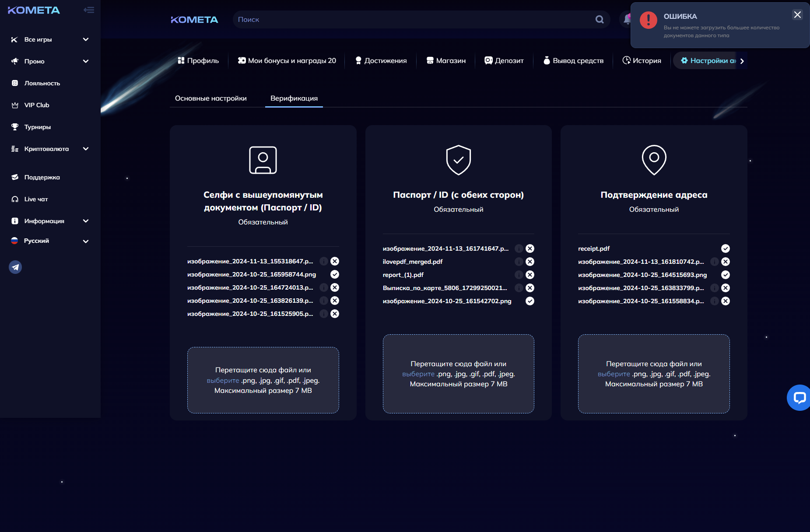Click the checkmark icon next to receipt.pdf
The height and width of the screenshot is (532, 810).
point(726,248)
